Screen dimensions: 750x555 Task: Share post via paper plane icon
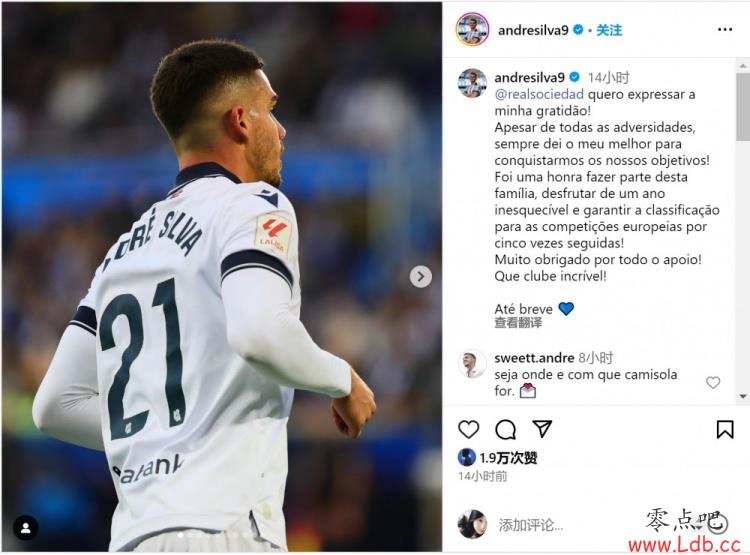click(x=542, y=429)
